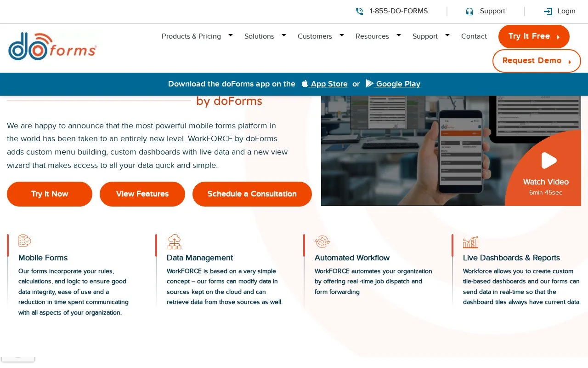The image size is (588, 368).
Task: Click the Automated Workflow heading
Action: (352, 258)
